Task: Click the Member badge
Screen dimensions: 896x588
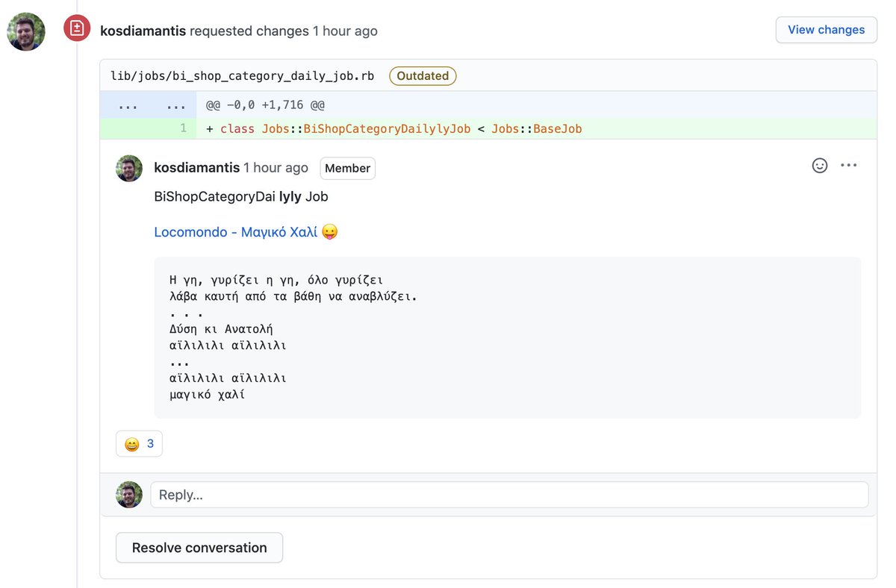Action: 348,169
